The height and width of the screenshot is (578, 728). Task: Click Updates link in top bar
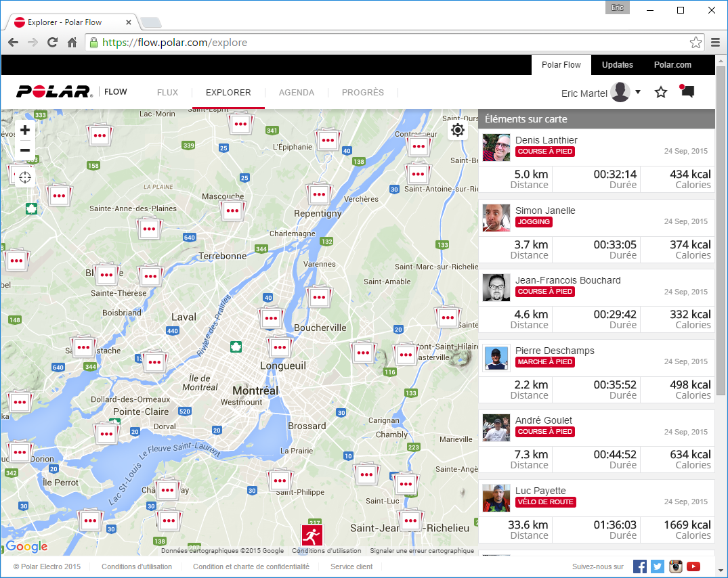tap(617, 65)
